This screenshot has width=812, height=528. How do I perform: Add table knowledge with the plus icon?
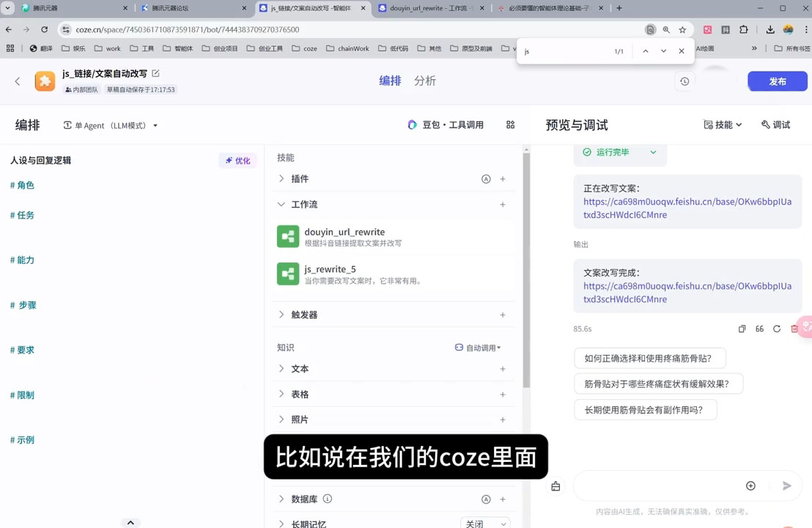pos(502,395)
